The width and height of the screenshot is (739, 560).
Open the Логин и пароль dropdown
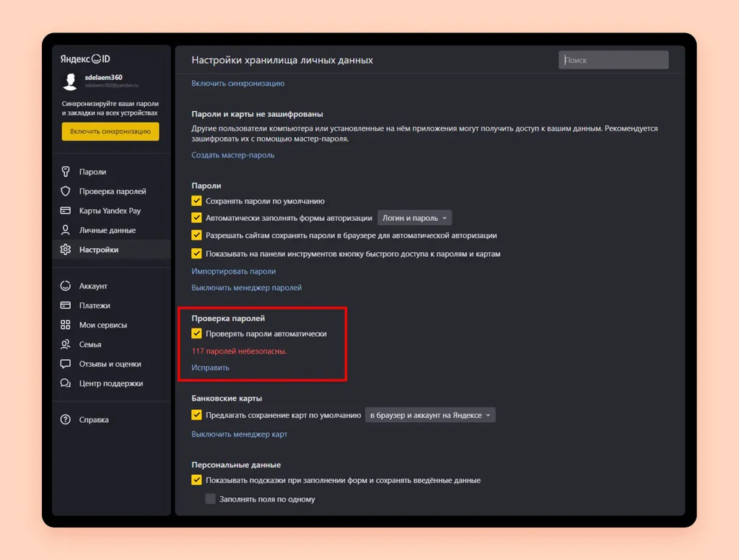tap(414, 218)
